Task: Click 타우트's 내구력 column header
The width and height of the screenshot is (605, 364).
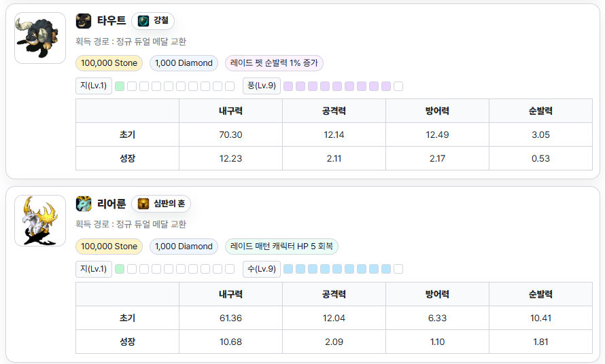Action: (x=231, y=111)
